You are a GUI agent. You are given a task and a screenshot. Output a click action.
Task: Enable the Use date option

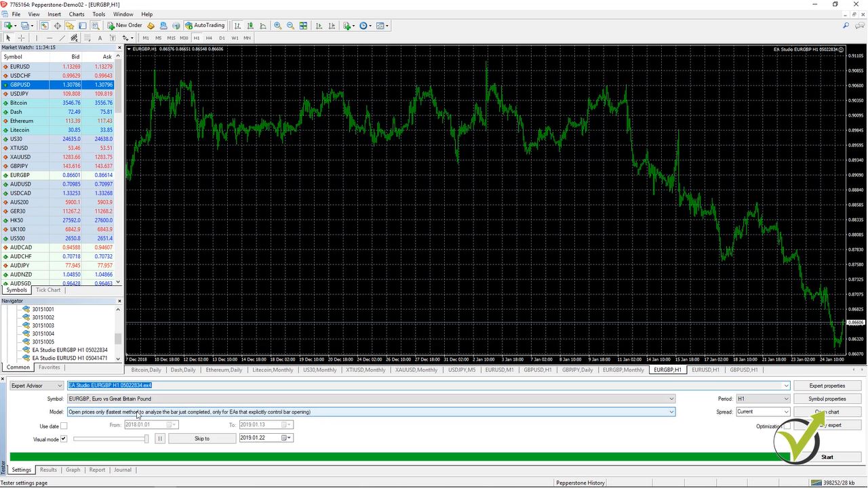click(x=64, y=426)
